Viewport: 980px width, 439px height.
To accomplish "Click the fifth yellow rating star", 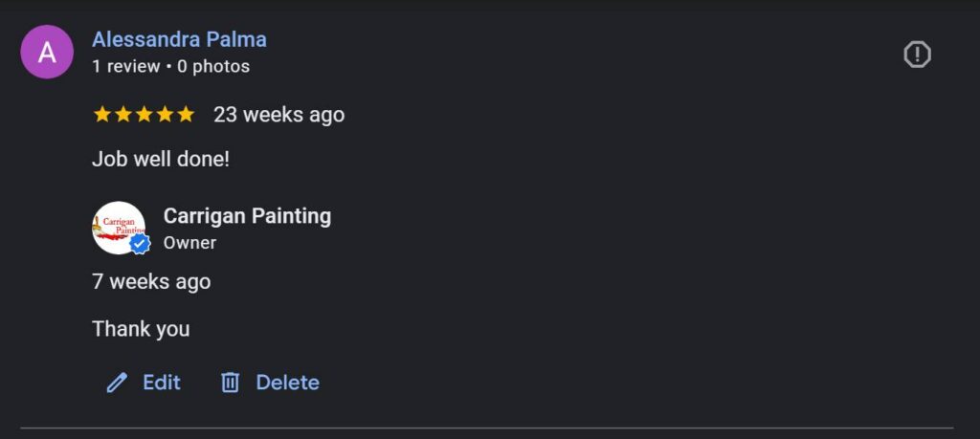I will point(186,115).
